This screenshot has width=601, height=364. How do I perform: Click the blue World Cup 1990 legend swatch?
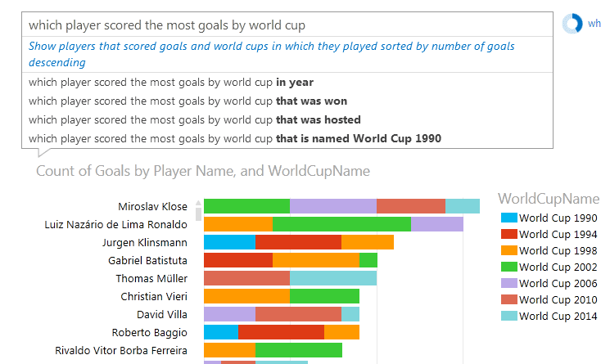(508, 218)
